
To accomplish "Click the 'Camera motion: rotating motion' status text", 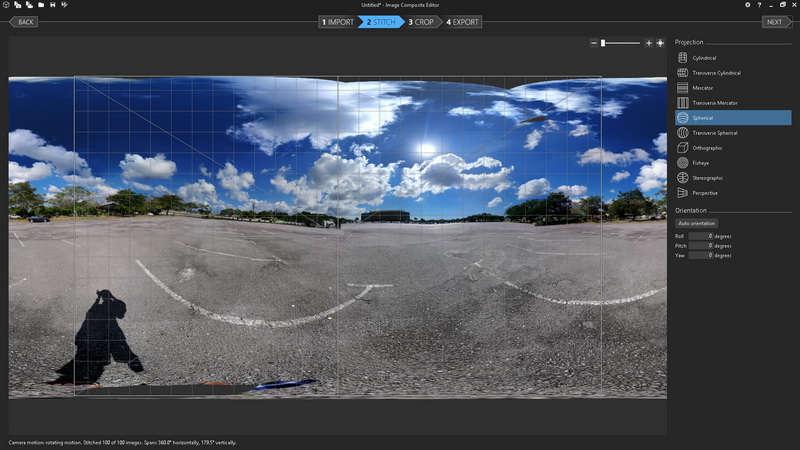I will pos(44,443).
